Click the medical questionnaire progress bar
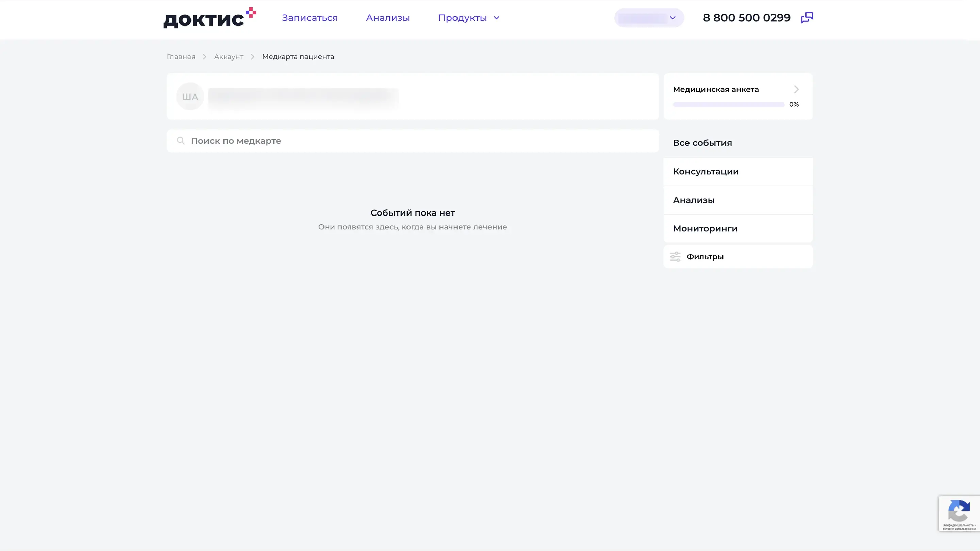 728,105
